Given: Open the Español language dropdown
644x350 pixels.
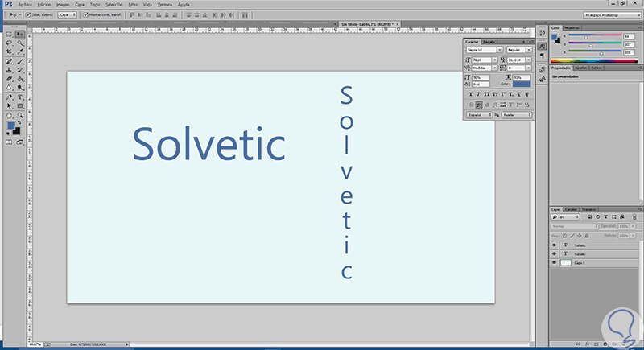Looking at the screenshot, I should tap(479, 115).
